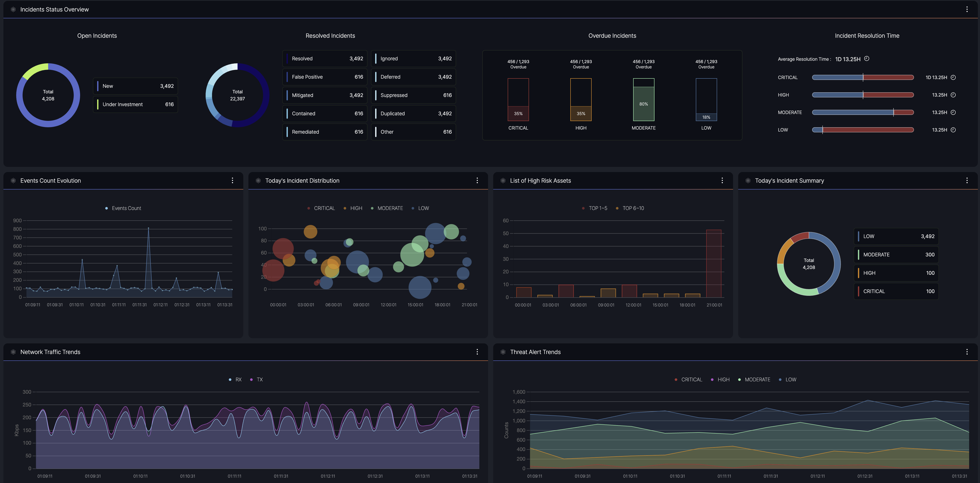Select the Under Investment open incidents row
Screen dimensions: 980x483
pos(135,104)
